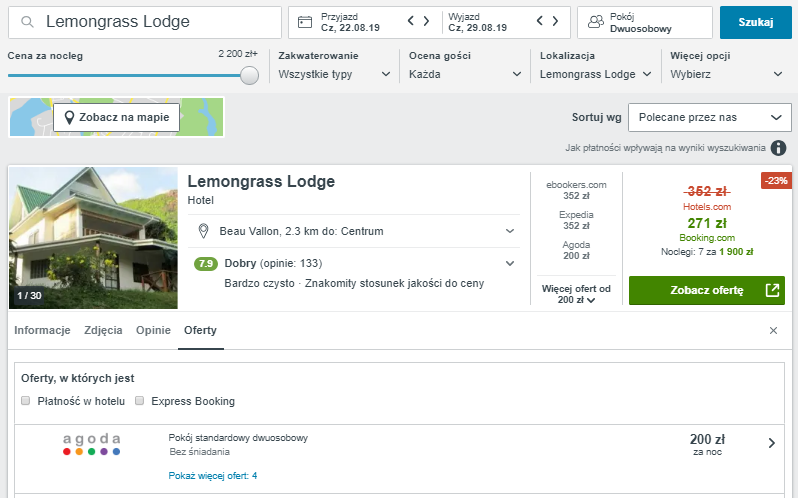Select the Oferty tab
798x498 pixels.
click(x=201, y=330)
